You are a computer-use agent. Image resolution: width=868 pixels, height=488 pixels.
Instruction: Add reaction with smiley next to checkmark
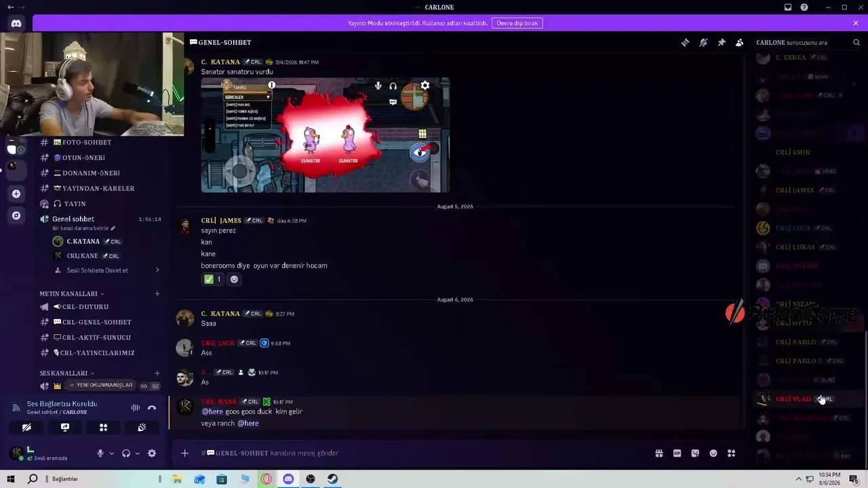(234, 279)
